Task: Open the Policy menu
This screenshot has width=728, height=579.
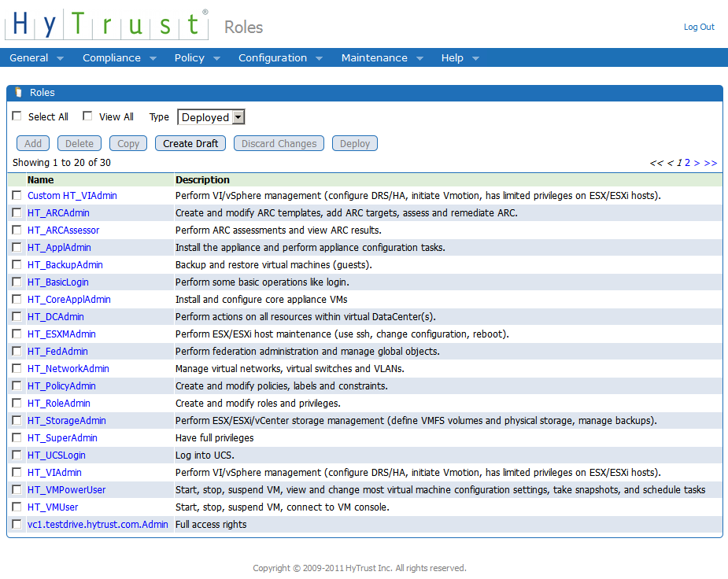Action: click(x=197, y=58)
